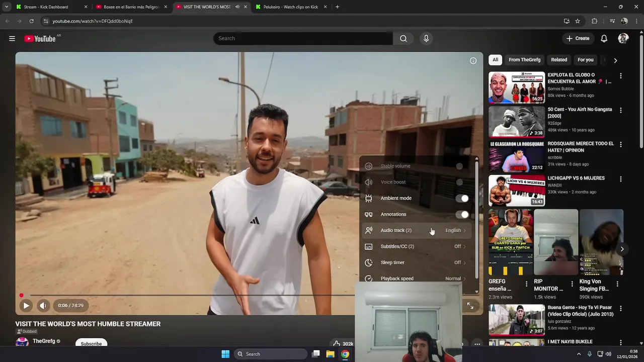This screenshot has height=362, width=644.
Task: Select the Related chip
Action: click(559, 60)
